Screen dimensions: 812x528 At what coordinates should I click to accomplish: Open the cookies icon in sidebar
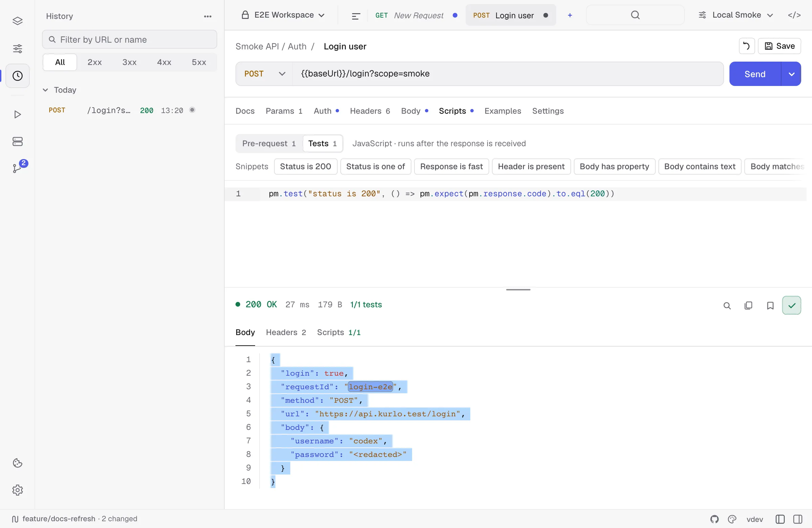pyautogui.click(x=17, y=463)
